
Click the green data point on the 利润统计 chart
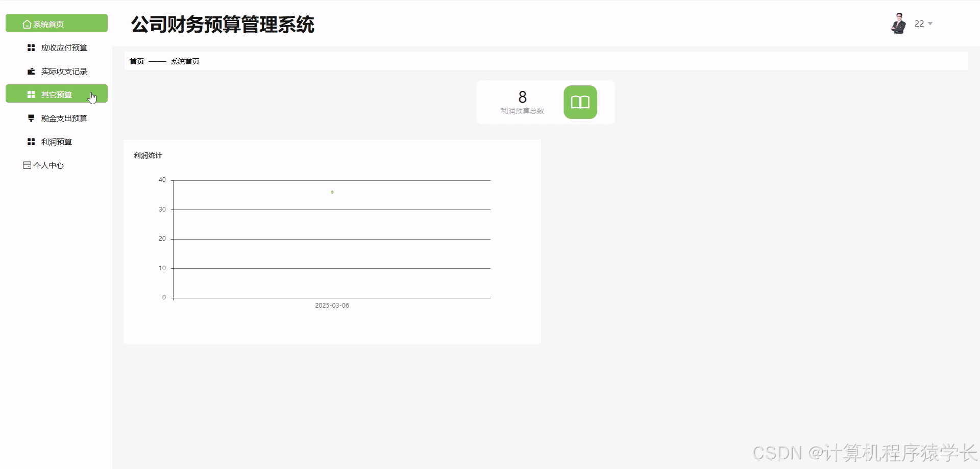(332, 192)
